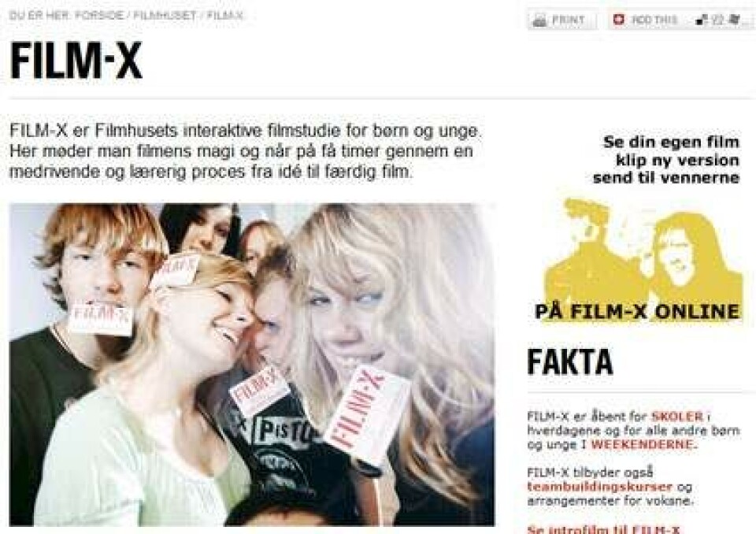The image size is (756, 534).
Task: Open the PRINT button
Action: pyautogui.click(x=561, y=20)
